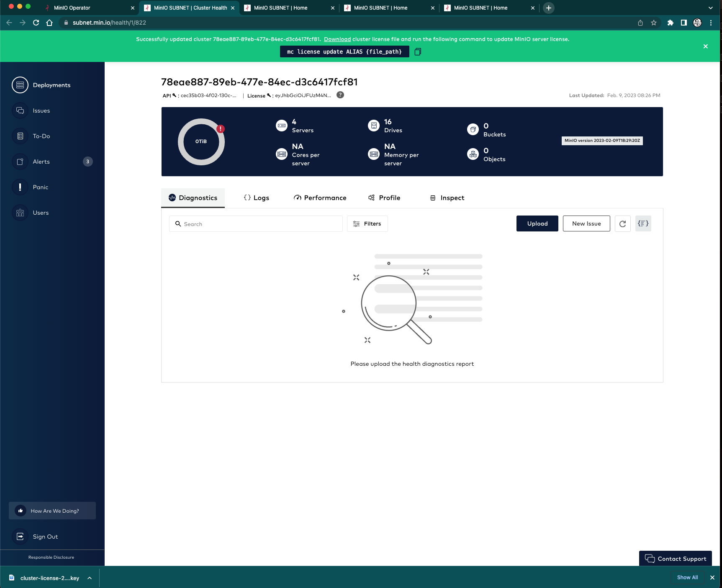Image resolution: width=722 pixels, height=588 pixels.
Task: Click the Drives icon in the summary card
Action: [374, 126]
